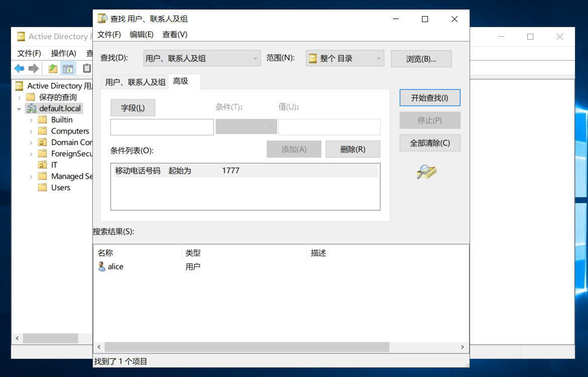Toggle the show/hide console tree icon
The image size is (588, 377).
[68, 69]
